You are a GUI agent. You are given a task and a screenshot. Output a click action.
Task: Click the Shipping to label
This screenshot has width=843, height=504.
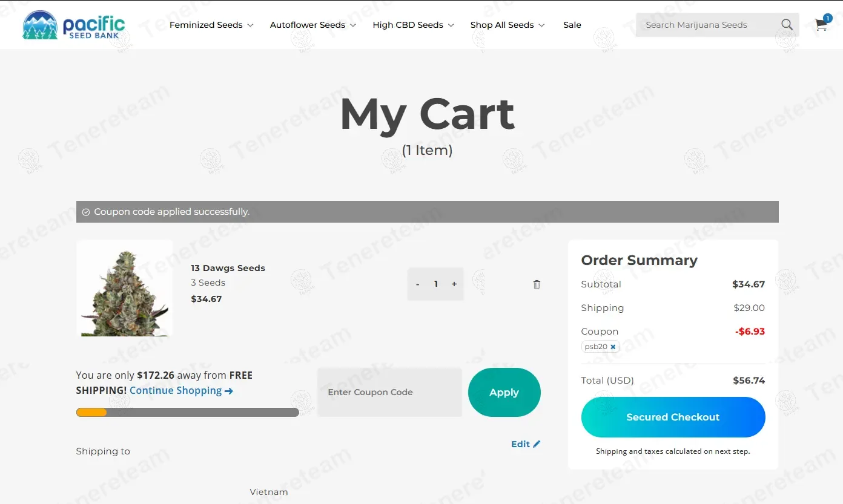(x=103, y=451)
